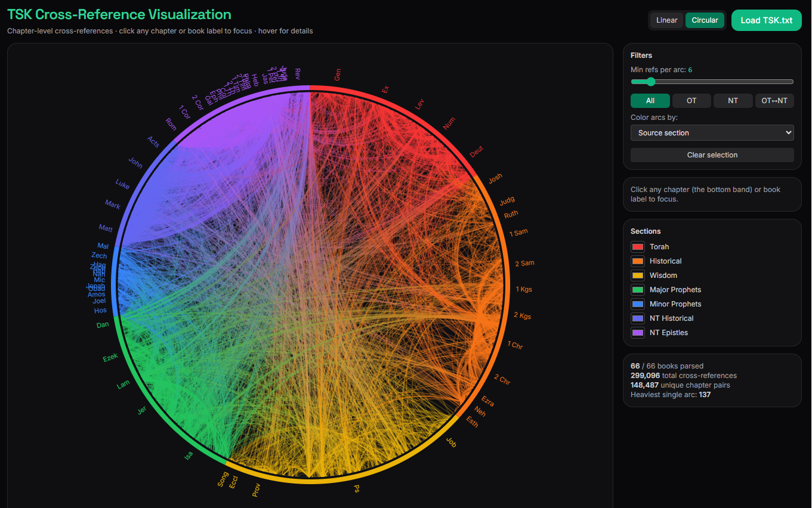Image resolution: width=812 pixels, height=508 pixels.
Task: Switch to Linear view mode
Action: 666,20
